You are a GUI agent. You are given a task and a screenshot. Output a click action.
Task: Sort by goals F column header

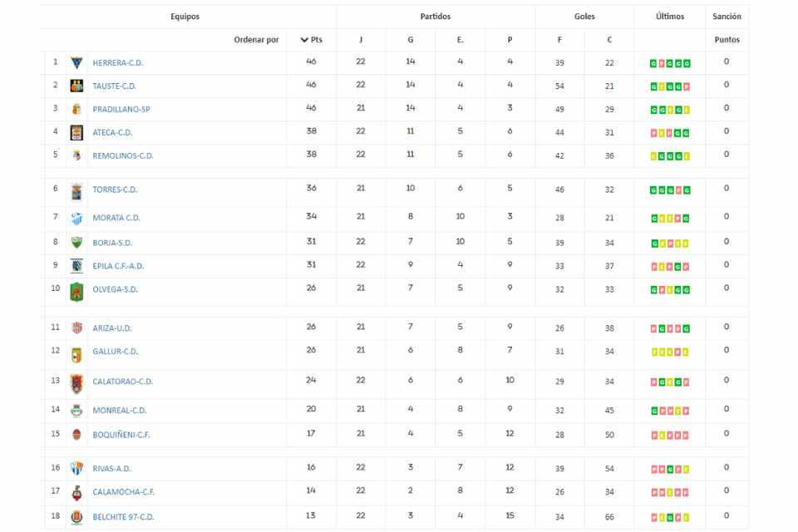pyautogui.click(x=559, y=40)
